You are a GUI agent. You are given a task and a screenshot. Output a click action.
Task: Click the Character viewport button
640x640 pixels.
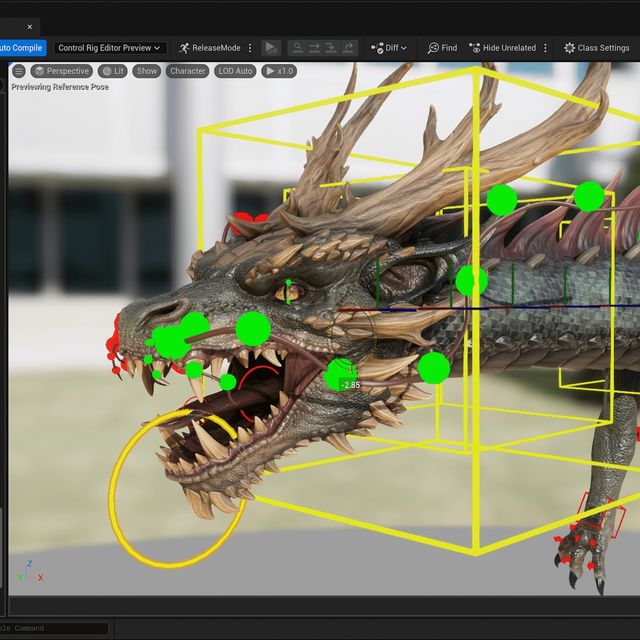click(x=187, y=71)
